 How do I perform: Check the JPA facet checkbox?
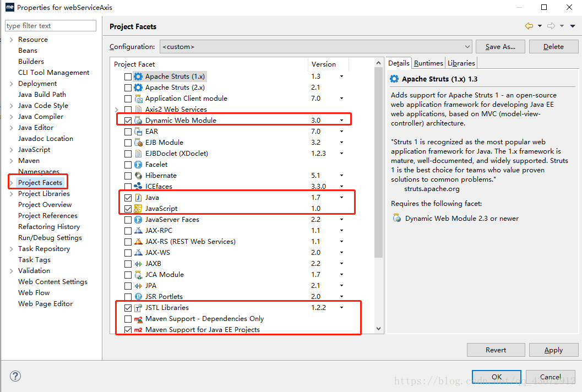(x=128, y=286)
